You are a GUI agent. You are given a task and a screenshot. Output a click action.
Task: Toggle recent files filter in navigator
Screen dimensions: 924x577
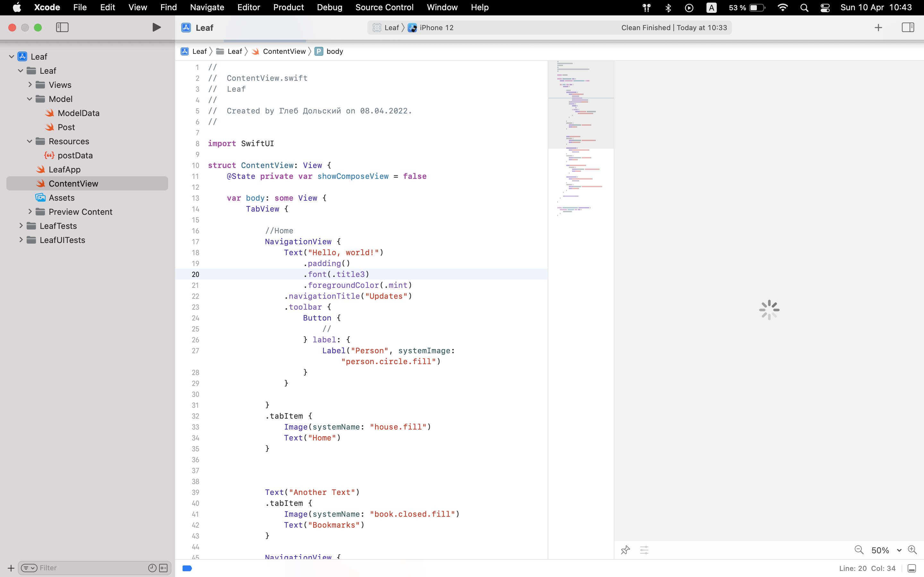(x=152, y=568)
